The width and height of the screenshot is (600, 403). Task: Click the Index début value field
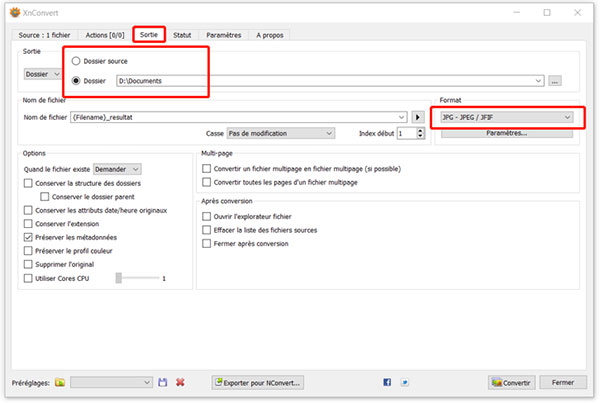407,134
